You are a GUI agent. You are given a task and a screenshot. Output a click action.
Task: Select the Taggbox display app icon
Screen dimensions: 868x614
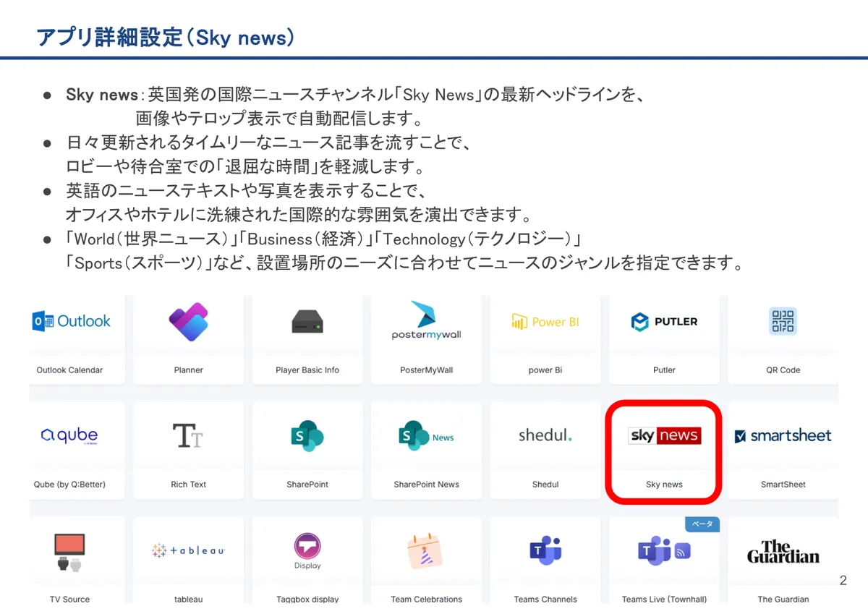[307, 552]
